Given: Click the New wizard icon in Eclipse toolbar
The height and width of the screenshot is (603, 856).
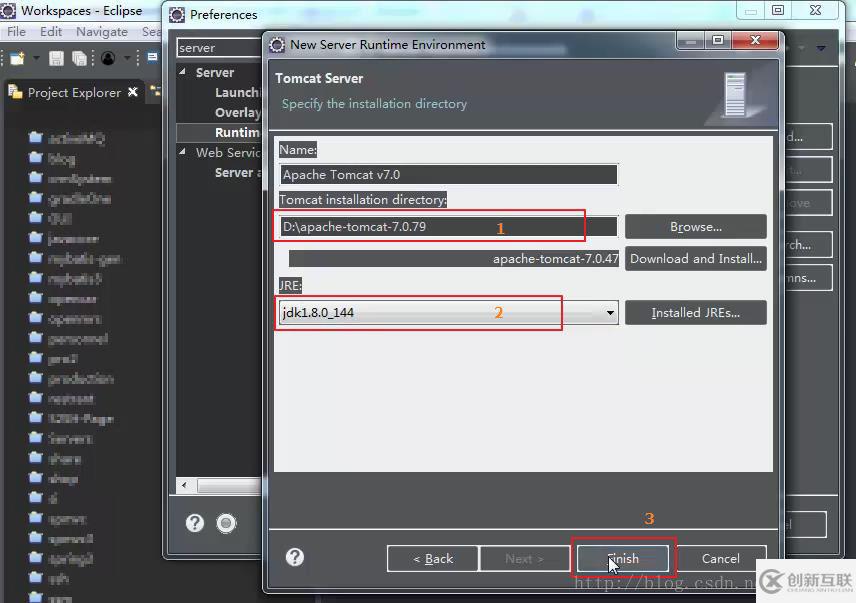Looking at the screenshot, I should click(17, 58).
